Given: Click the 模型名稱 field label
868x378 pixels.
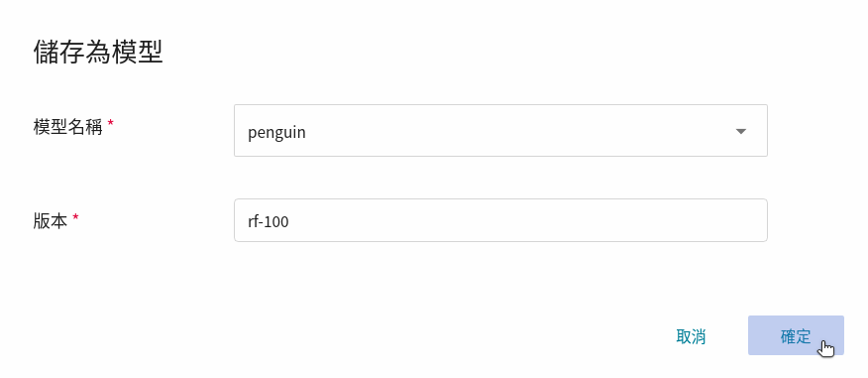Looking at the screenshot, I should (x=68, y=127).
